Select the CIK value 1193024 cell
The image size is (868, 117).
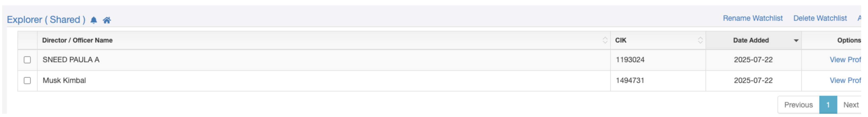[x=658, y=60]
